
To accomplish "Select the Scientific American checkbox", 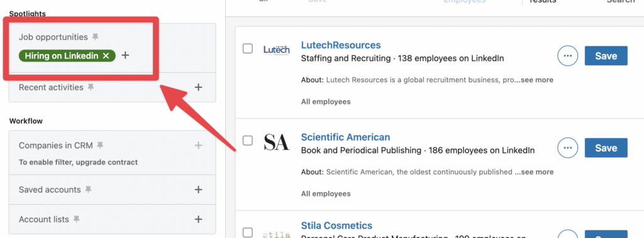I will tap(248, 141).
